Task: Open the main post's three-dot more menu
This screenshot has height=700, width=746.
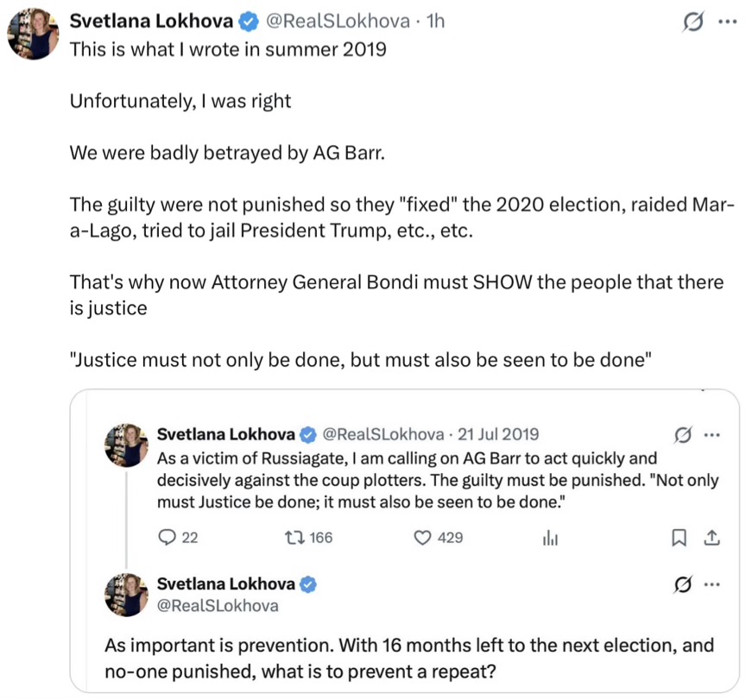Action: tap(728, 22)
